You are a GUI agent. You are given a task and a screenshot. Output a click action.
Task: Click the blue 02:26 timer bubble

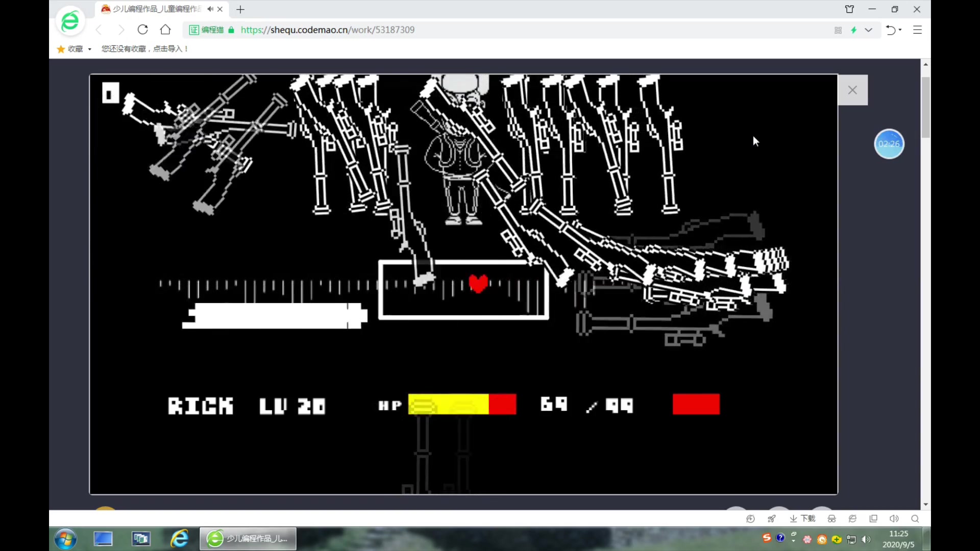point(889,144)
